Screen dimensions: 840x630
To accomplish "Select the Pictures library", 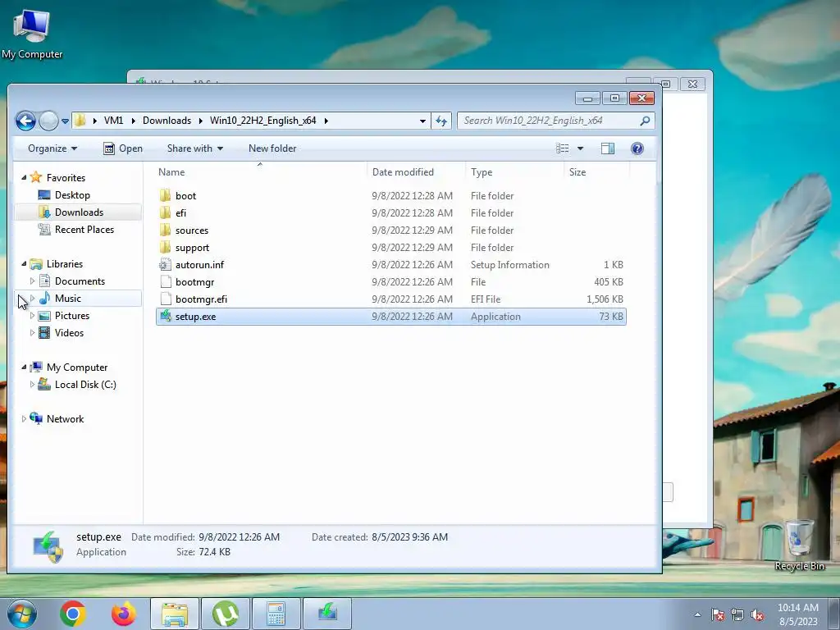I will point(72,316).
